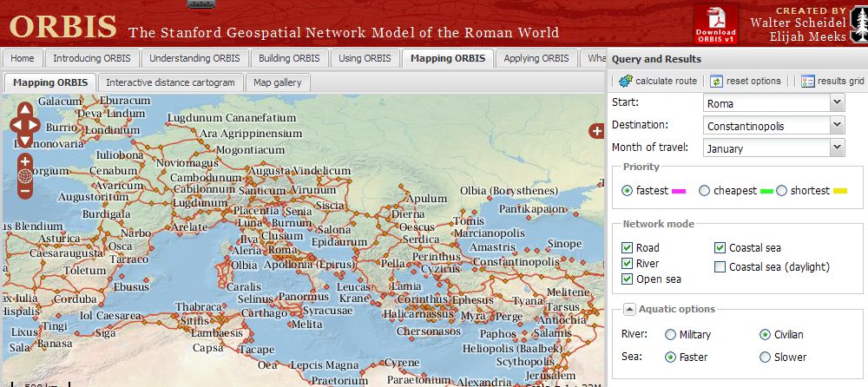Switch to Interactive distance cartogram tab
This screenshot has height=387, width=868.
point(170,82)
